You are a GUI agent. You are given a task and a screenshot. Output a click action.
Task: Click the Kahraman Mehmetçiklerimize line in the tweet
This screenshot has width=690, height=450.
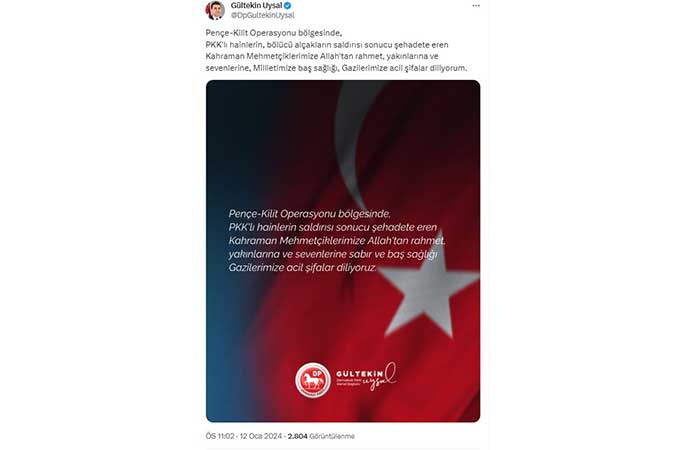pyautogui.click(x=322, y=56)
